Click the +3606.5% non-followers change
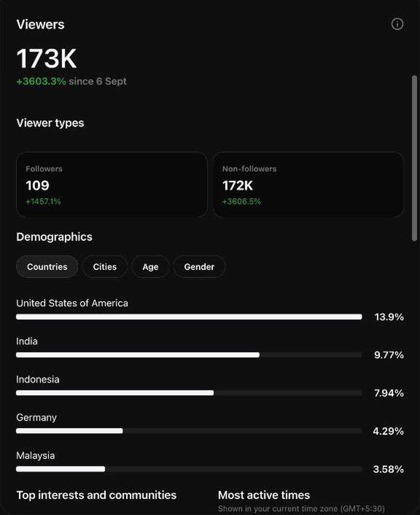 click(x=242, y=201)
